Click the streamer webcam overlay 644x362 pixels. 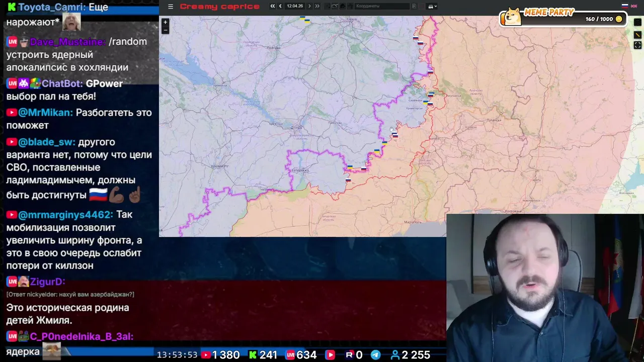click(545, 288)
